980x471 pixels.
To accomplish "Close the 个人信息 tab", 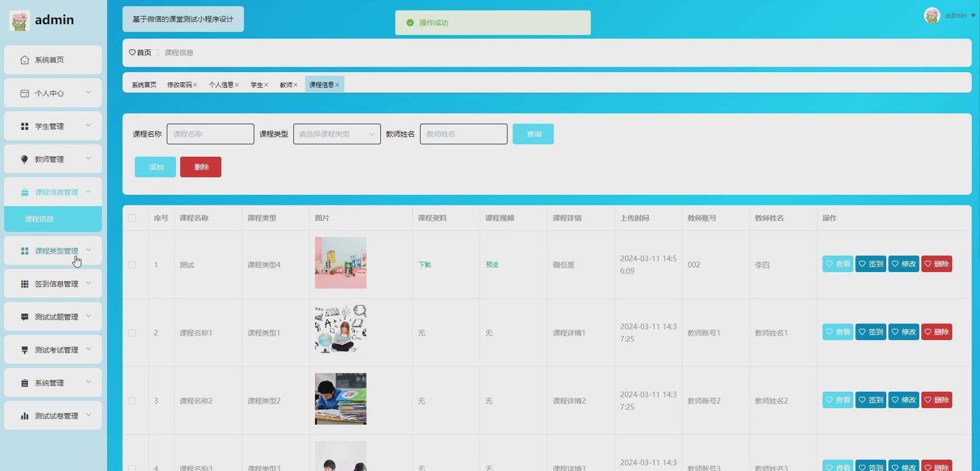I will 237,85.
